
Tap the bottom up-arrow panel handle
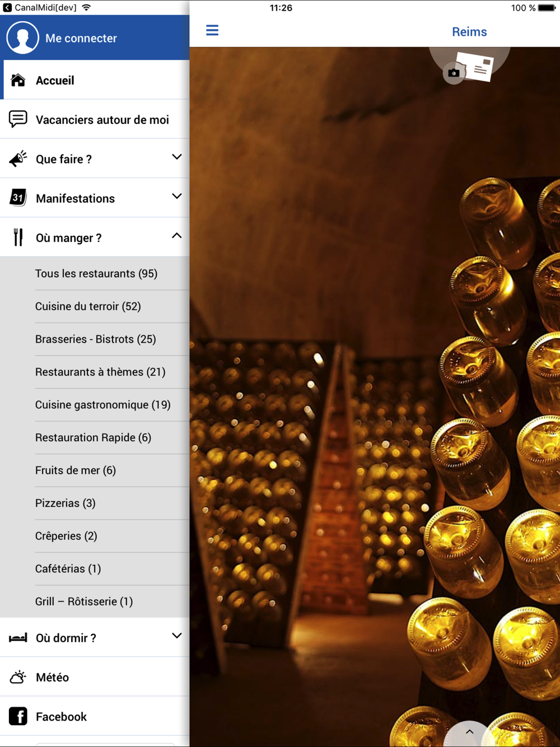pyautogui.click(x=469, y=732)
